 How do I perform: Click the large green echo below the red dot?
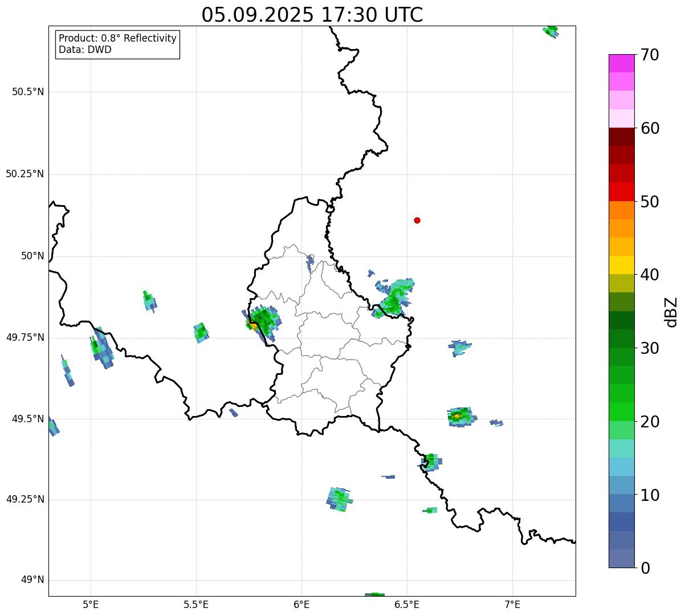point(394,298)
